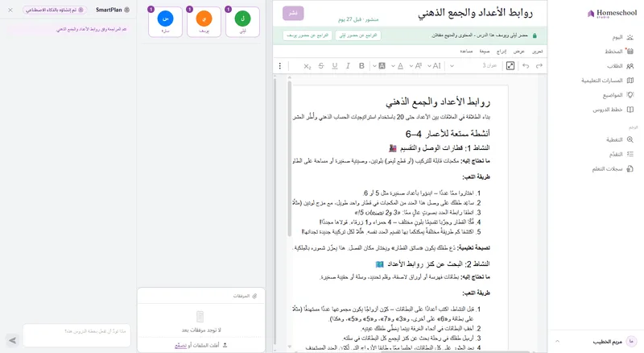Open the font size AI dropdown
This screenshot has height=353, width=644.
[x=434, y=66]
